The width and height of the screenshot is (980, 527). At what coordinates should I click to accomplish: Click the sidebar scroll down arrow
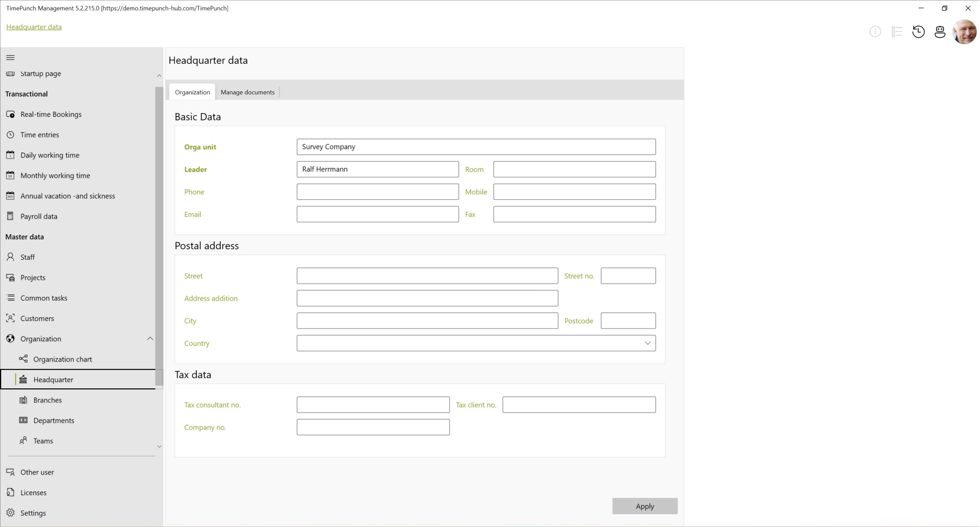pyautogui.click(x=159, y=446)
